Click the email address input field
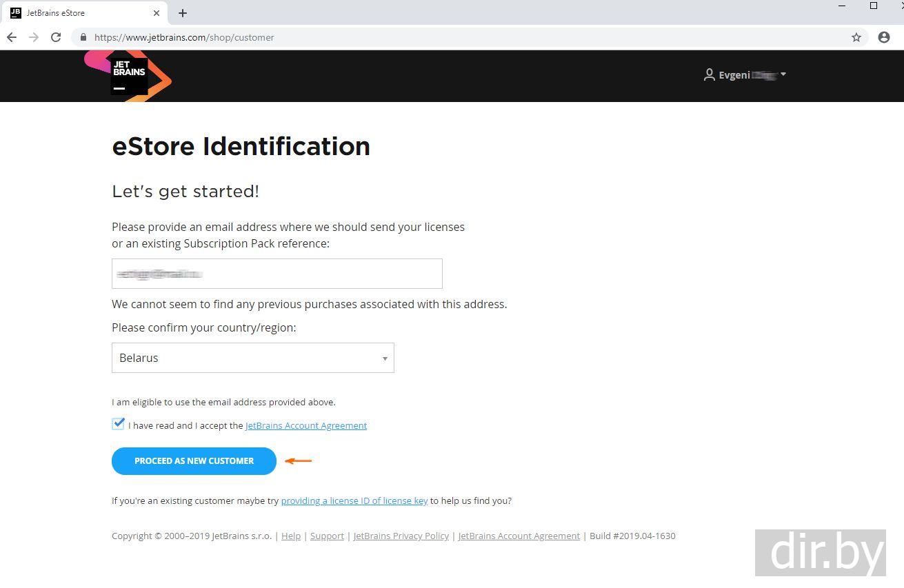The image size is (904, 588). [x=277, y=274]
